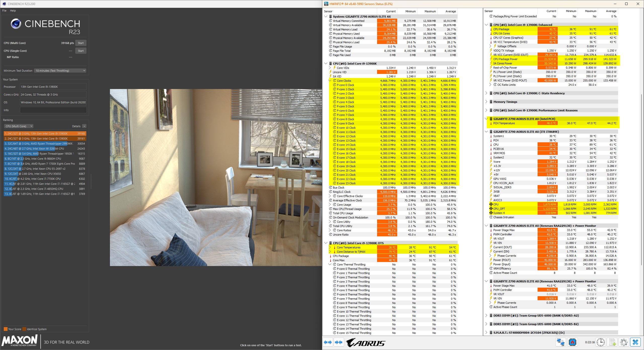
Task: Open the Minimum Test Duration dropdown
Action: [x=60, y=71]
